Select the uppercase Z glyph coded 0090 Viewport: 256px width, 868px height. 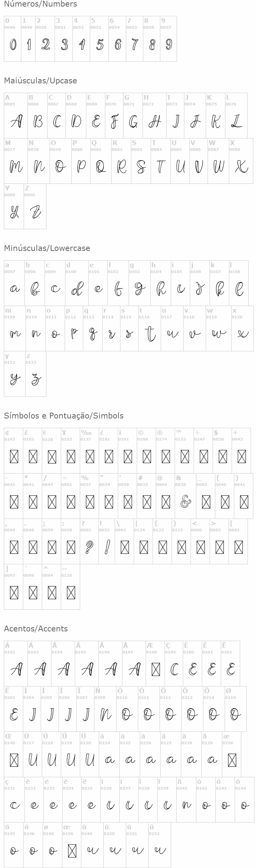click(35, 212)
